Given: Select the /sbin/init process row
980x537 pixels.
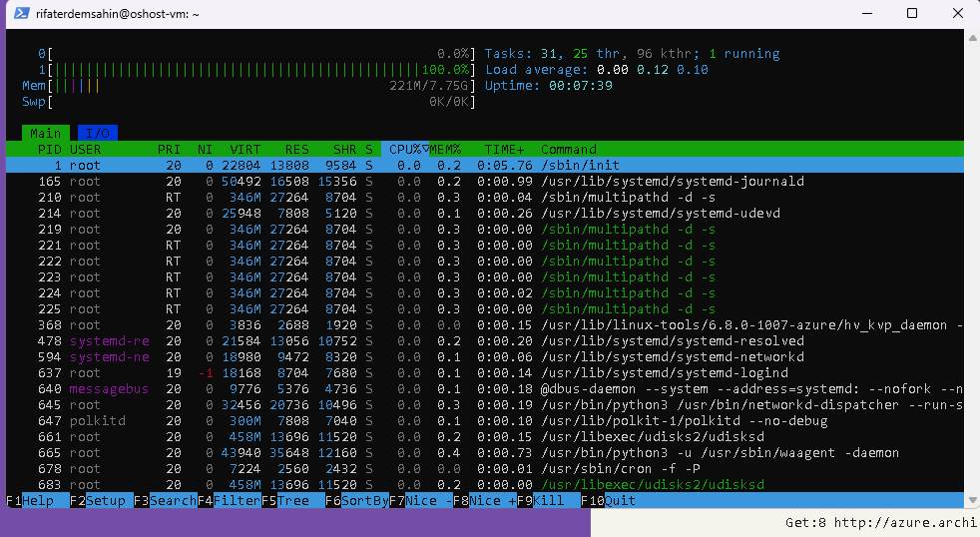Looking at the screenshot, I should 484,166.
